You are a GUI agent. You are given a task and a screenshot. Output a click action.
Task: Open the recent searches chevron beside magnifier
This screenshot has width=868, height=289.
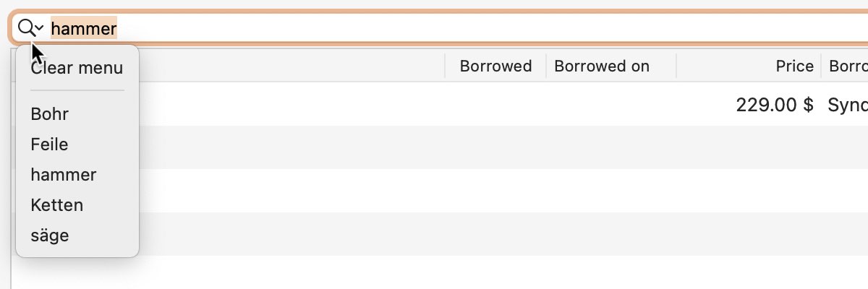39,29
